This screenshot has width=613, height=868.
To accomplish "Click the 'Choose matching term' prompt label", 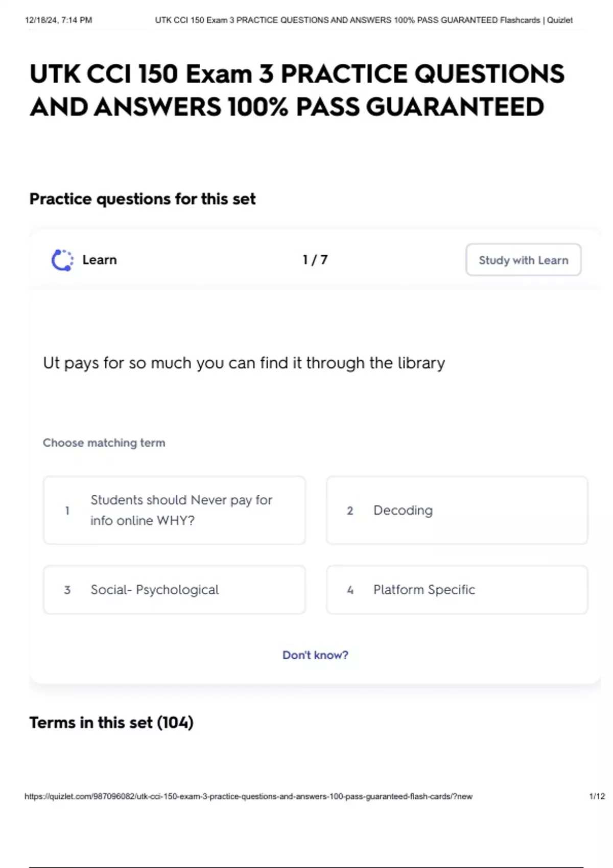I will pyautogui.click(x=104, y=443).
